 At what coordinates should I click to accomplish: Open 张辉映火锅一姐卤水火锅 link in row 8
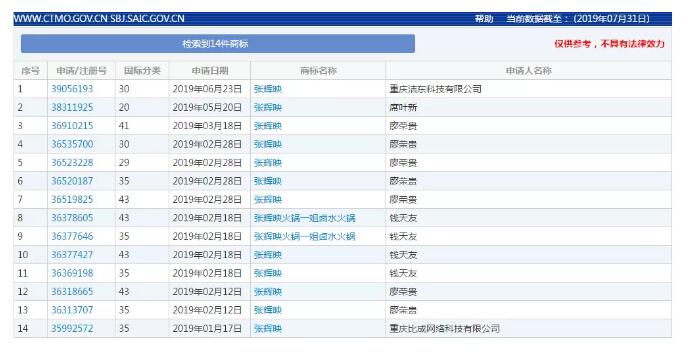tap(305, 218)
